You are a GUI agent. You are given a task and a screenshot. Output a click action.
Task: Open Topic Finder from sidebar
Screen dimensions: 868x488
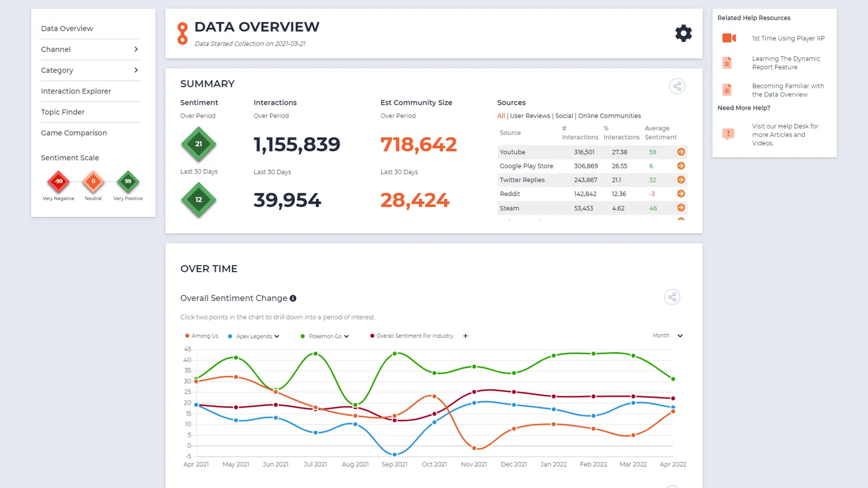coord(63,112)
